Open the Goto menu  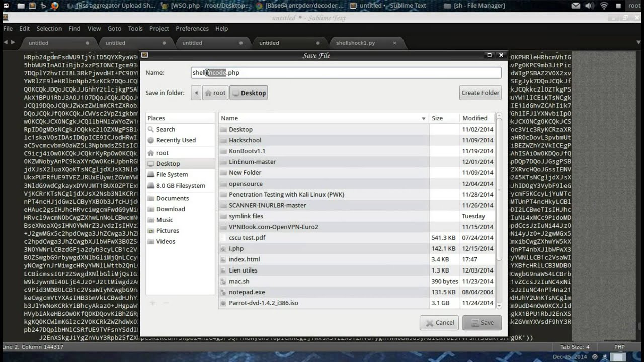114,29
